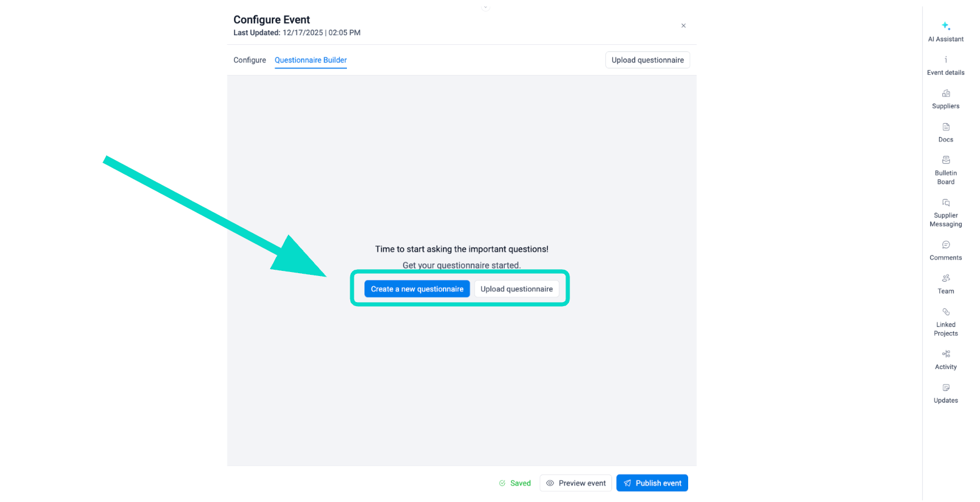Open the Activity panel
Screen dimensions: 980x502
(945, 359)
